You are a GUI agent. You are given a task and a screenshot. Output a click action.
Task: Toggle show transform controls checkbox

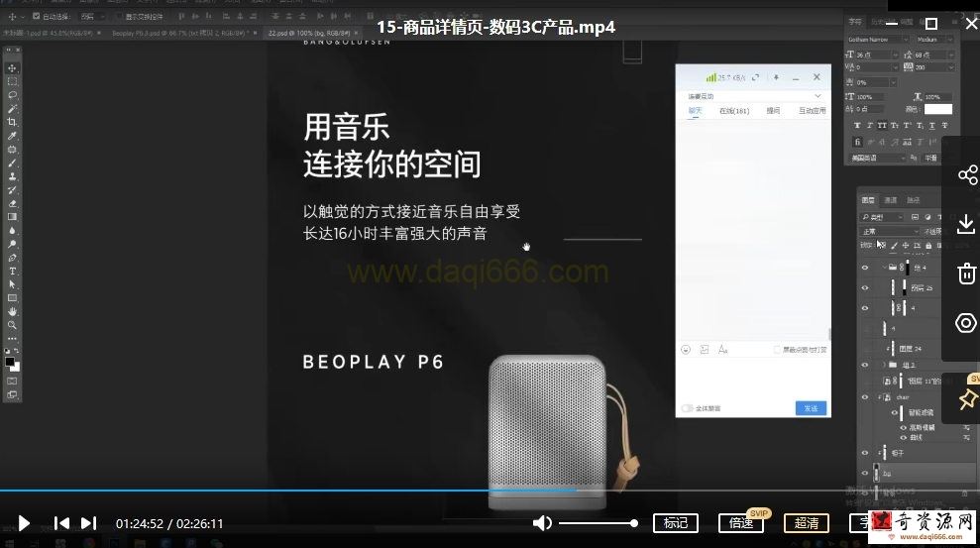[119, 16]
